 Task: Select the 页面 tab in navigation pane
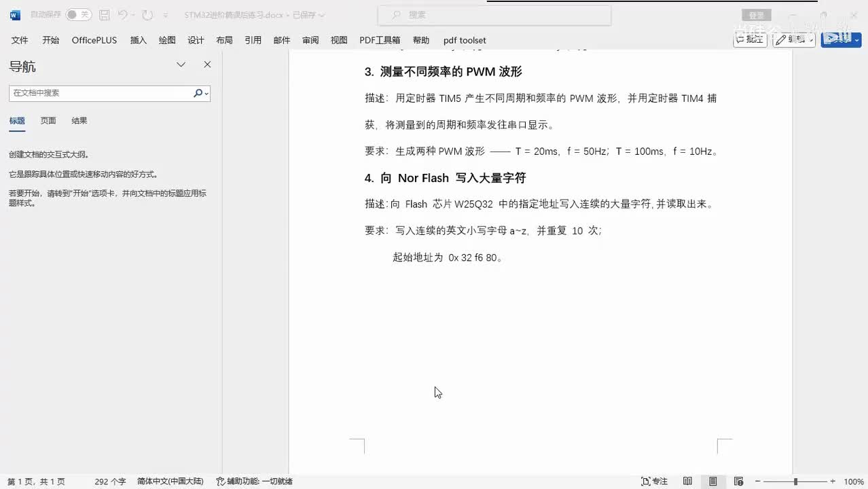tap(48, 121)
